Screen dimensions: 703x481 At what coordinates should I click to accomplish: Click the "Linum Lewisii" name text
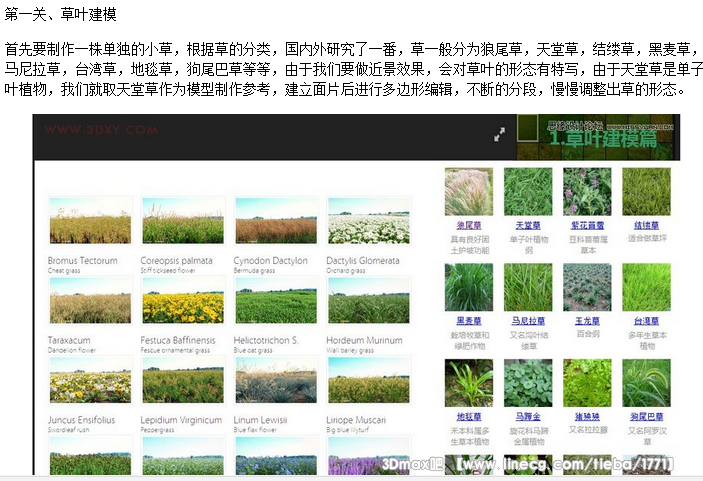click(260, 420)
